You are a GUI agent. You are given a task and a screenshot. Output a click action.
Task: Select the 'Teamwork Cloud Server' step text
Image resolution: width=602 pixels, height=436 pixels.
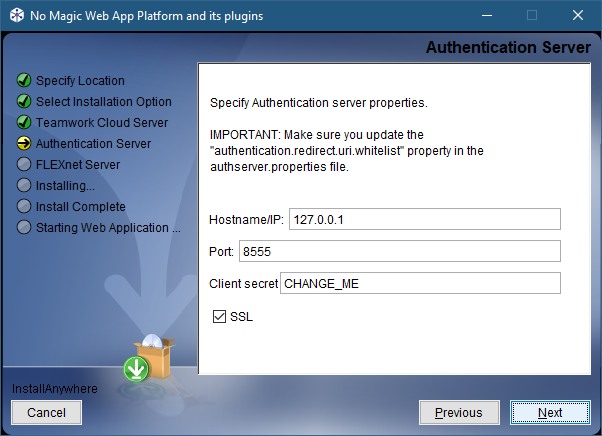102,122
